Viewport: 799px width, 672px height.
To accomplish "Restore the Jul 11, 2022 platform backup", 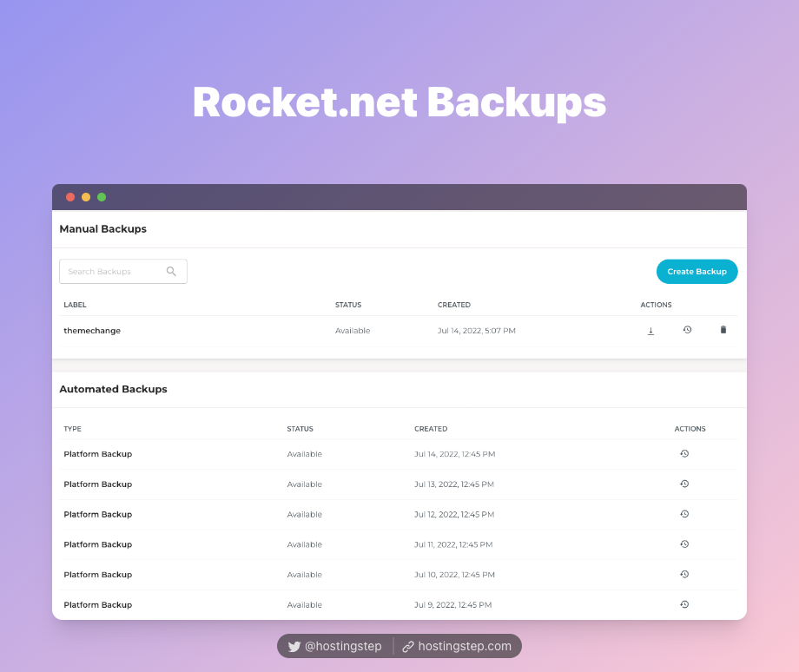I will (x=684, y=544).
